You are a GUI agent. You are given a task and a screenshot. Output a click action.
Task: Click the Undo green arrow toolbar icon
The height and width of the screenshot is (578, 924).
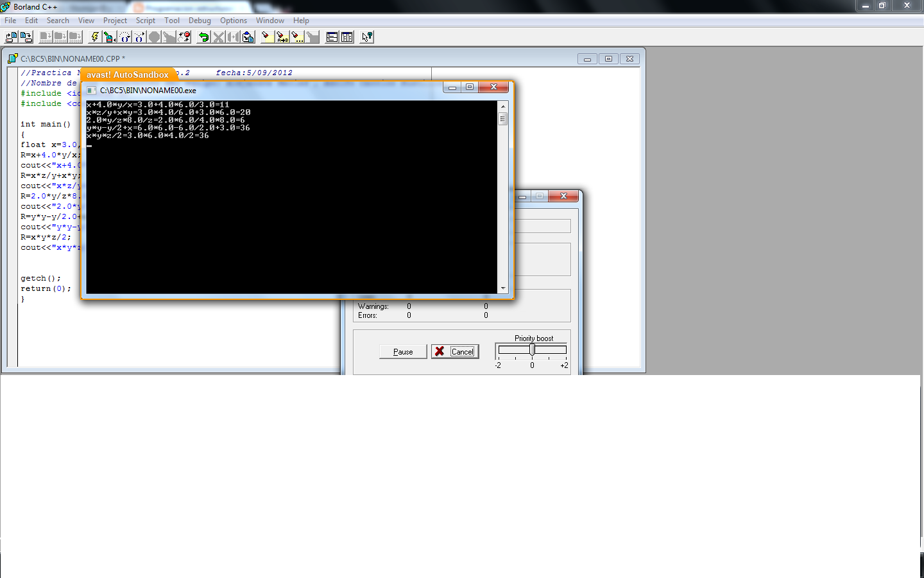click(204, 37)
